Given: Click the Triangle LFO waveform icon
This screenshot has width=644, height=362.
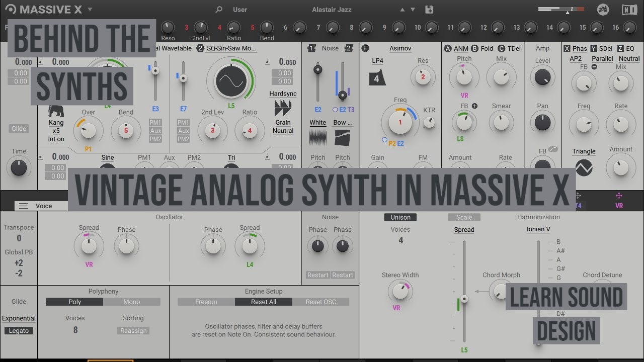Looking at the screenshot, I should click(584, 168).
